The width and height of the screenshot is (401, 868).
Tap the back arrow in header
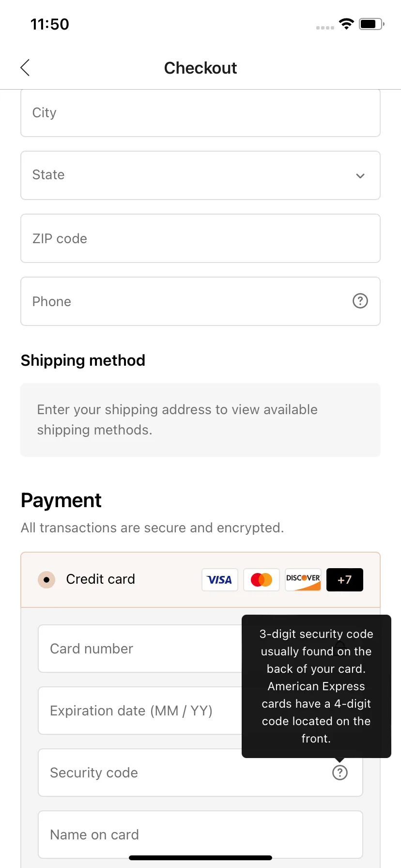pos(25,68)
